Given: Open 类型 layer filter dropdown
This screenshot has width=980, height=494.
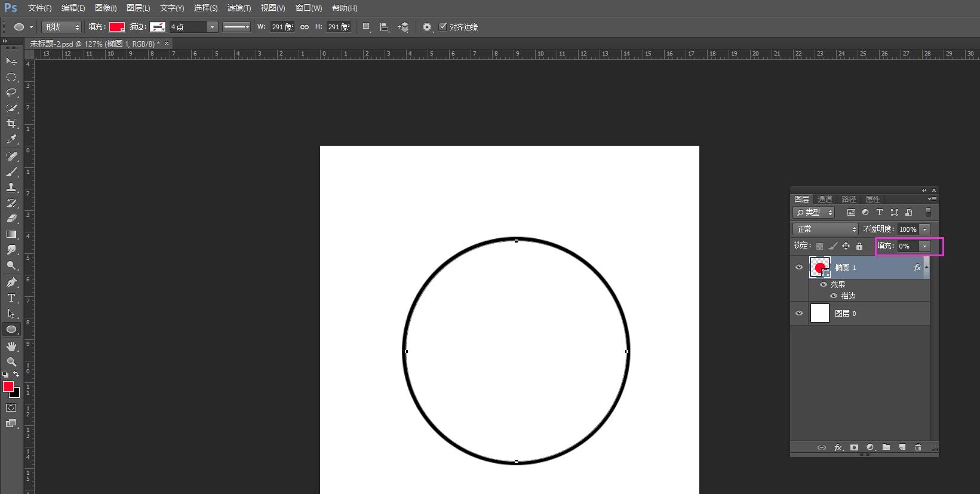Looking at the screenshot, I should [x=813, y=212].
